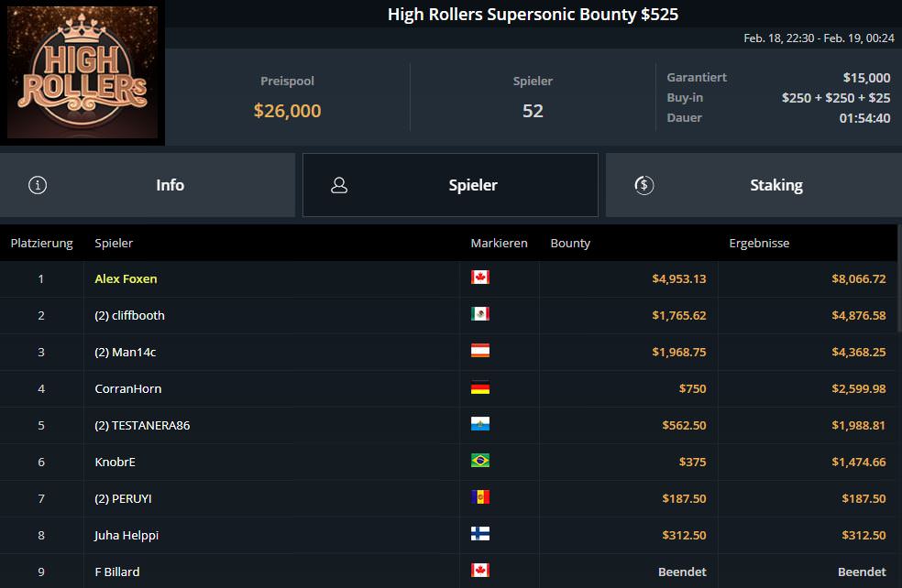Click the Mexican flag beside cliffbooth
The width and height of the screenshot is (902, 588).
click(x=479, y=314)
